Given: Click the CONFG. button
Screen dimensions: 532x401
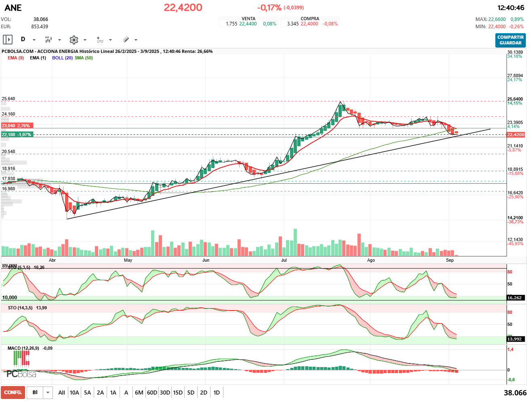Looking at the screenshot, I should pyautogui.click(x=13, y=393).
